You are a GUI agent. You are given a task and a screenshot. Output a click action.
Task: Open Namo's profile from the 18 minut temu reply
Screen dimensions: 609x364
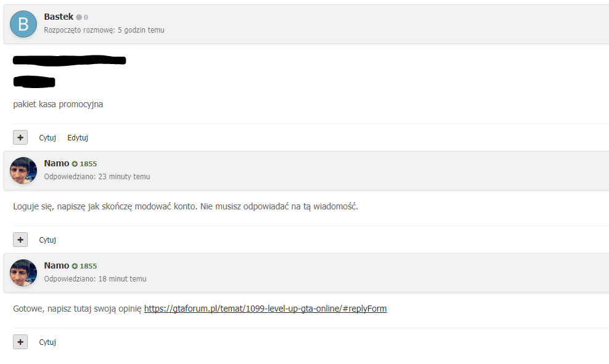tap(57, 266)
